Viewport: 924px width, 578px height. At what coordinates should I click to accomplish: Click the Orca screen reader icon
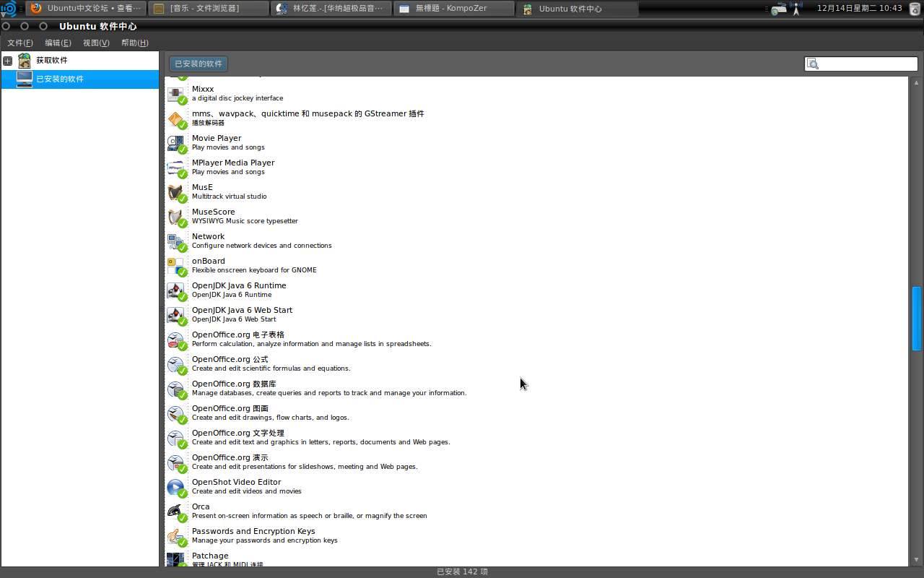(176, 512)
